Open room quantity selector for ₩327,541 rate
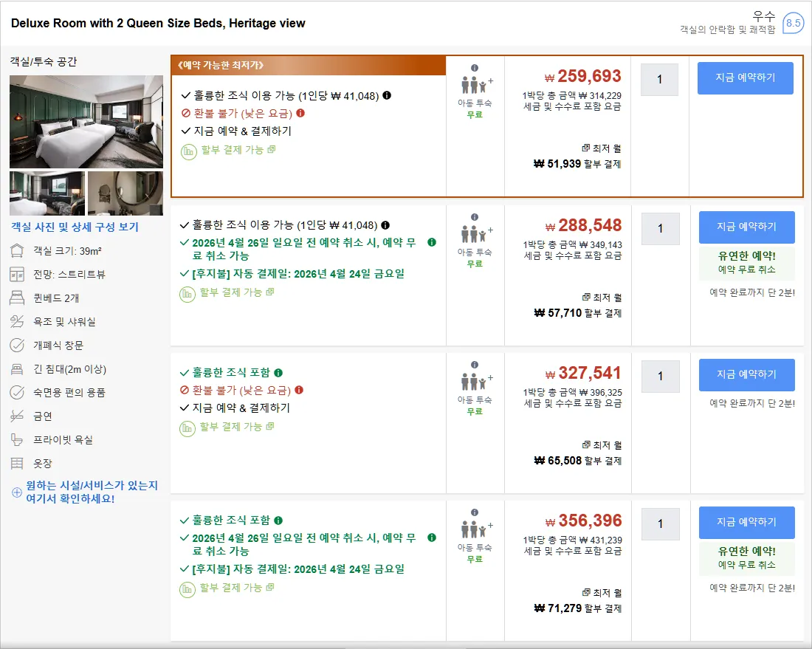Viewport: 812px width, 649px height. pos(660,376)
